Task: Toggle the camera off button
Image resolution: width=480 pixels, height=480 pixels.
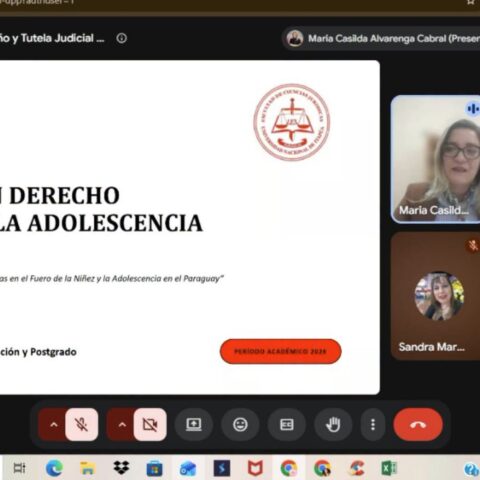Action: (150, 424)
